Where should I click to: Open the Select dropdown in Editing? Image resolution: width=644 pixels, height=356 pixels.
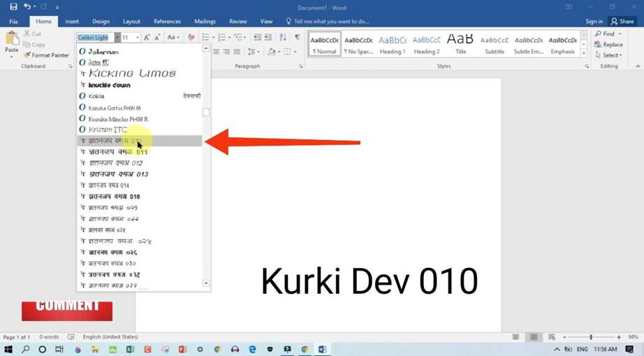point(608,55)
